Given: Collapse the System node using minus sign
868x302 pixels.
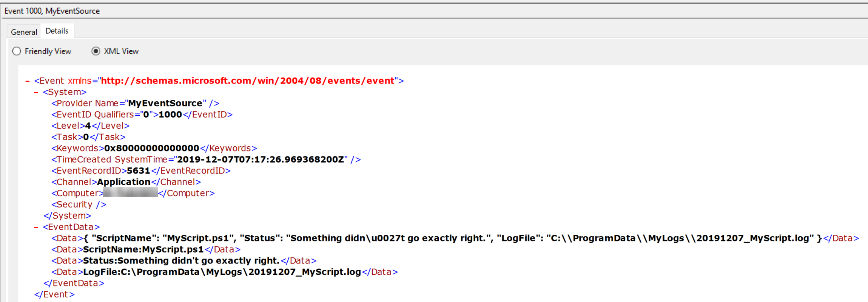Looking at the screenshot, I should [36, 92].
